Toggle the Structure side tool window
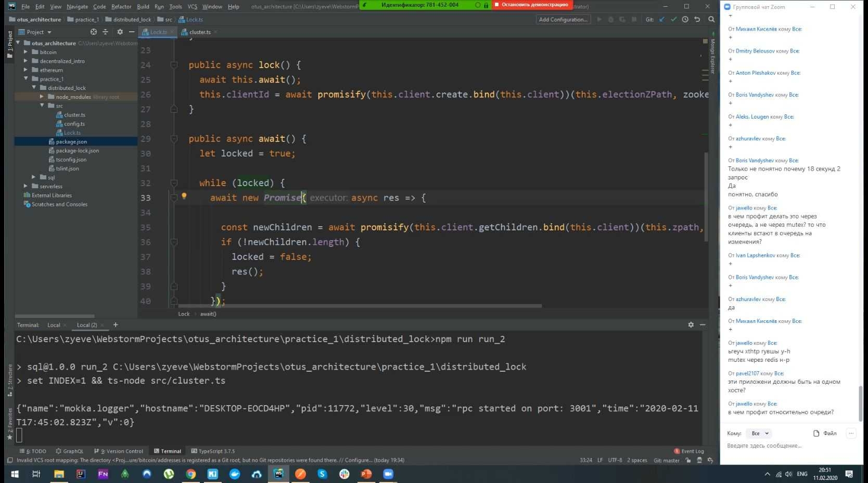This screenshot has height=483, width=868. [x=9, y=380]
